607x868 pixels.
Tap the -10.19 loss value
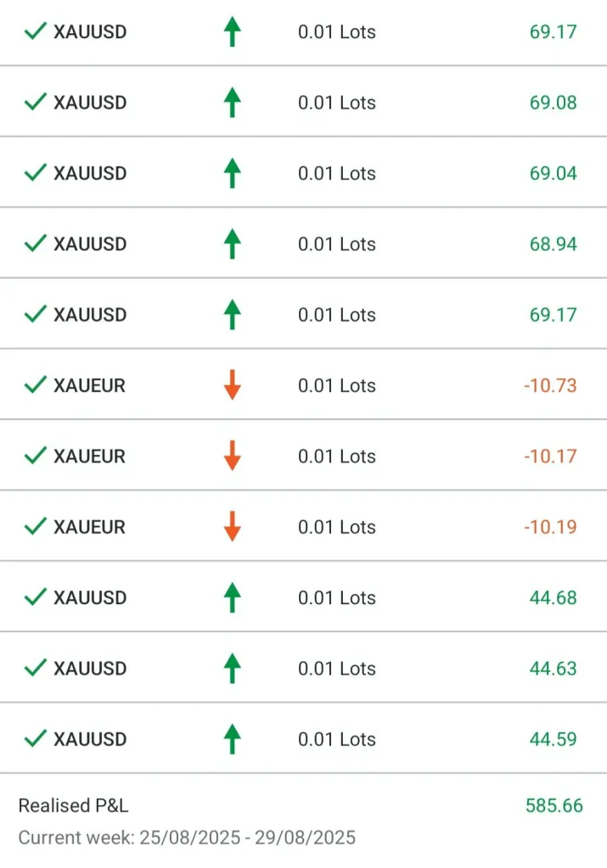coord(550,527)
